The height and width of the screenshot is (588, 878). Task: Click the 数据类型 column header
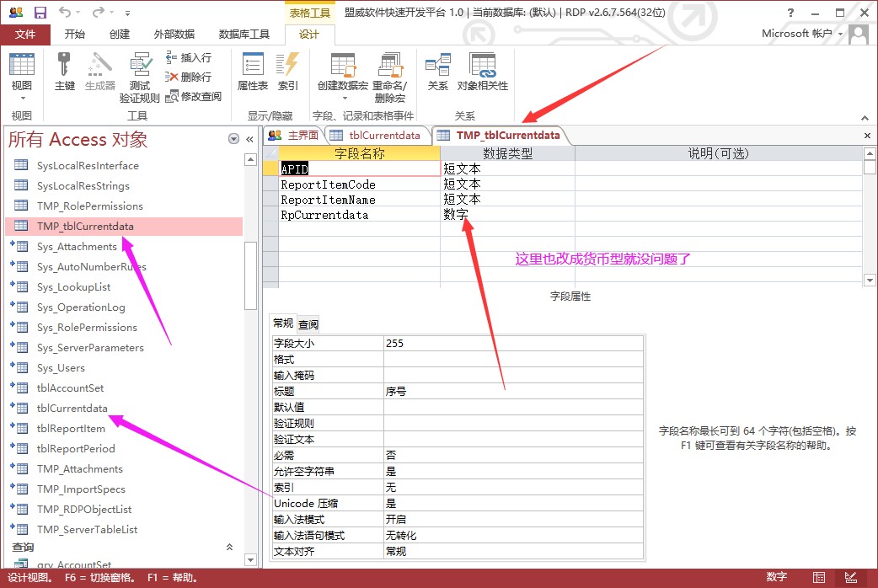pos(507,153)
